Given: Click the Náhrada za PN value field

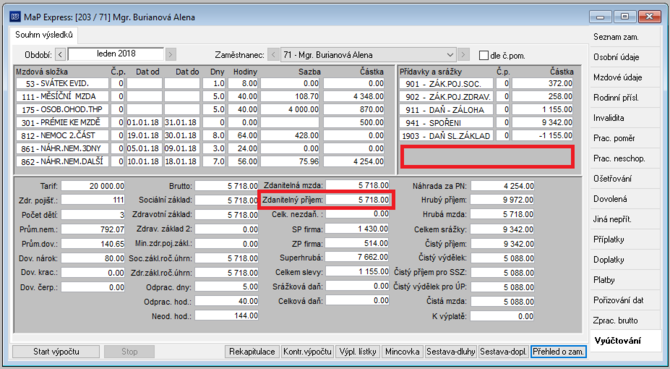Looking at the screenshot, I should [x=503, y=186].
